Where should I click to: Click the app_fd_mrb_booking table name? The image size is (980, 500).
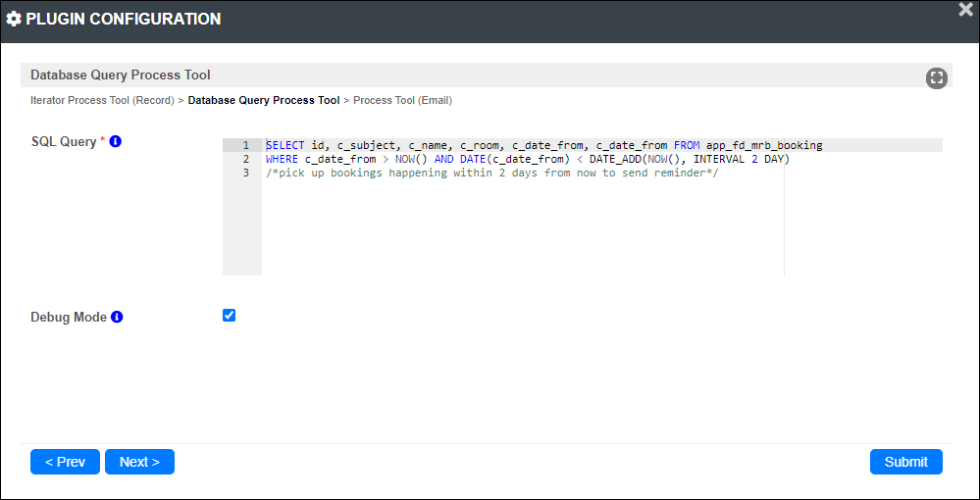click(x=764, y=145)
